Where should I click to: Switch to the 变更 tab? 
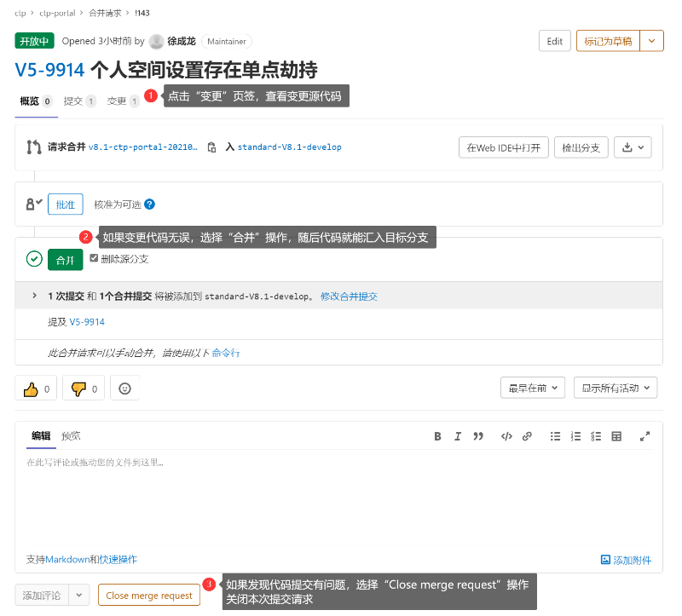(x=117, y=101)
